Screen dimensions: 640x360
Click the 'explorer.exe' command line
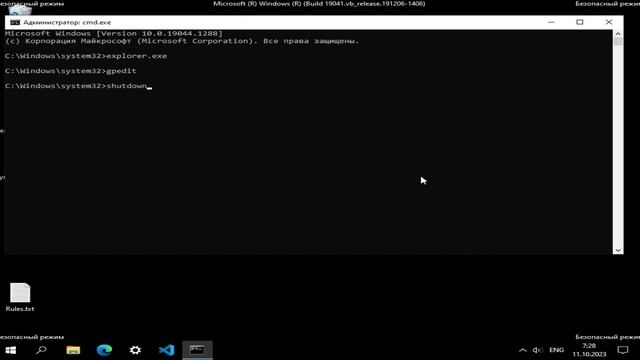coord(86,56)
